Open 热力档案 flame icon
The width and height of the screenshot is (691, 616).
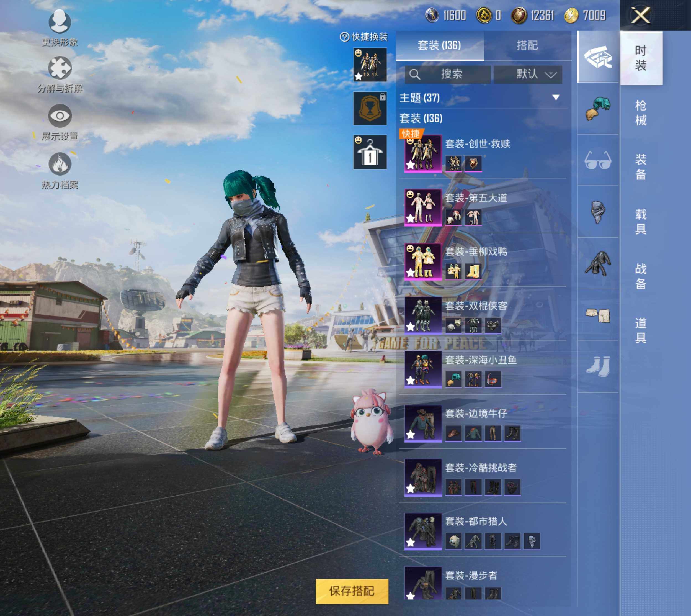click(x=60, y=164)
